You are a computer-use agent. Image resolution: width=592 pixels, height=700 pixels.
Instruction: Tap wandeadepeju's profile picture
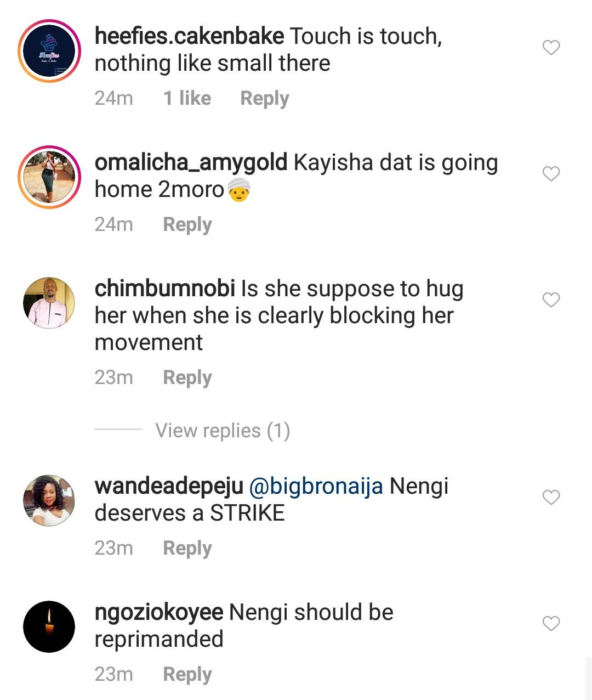49,500
